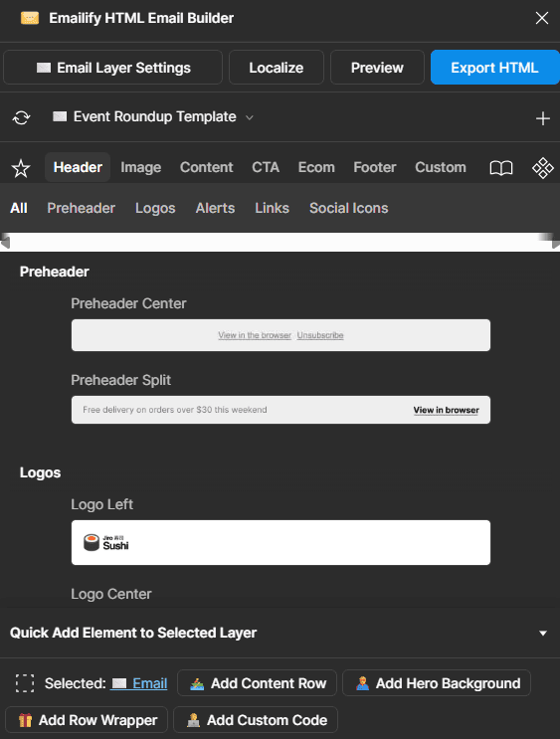Screen dimensions: 560x739
Task: Filter headers by Alerts
Action: (x=215, y=208)
